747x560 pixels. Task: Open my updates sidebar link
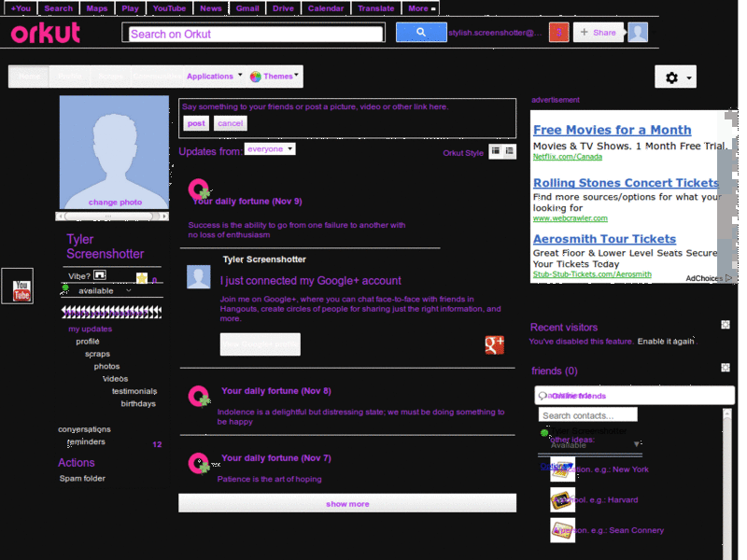click(90, 329)
